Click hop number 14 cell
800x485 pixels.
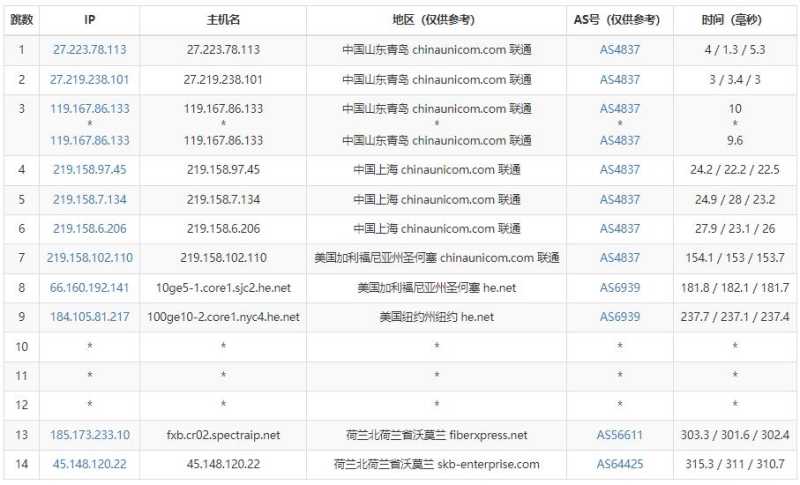click(21, 464)
